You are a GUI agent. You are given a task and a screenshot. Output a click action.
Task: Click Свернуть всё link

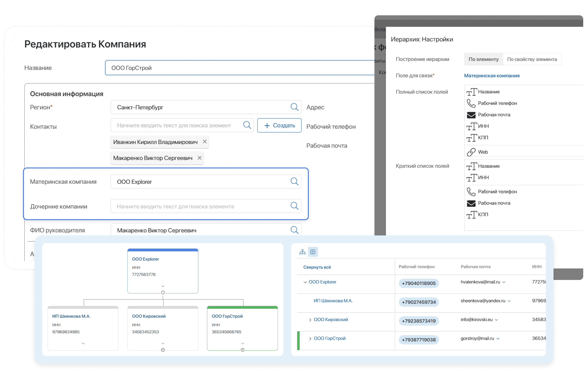pyautogui.click(x=317, y=267)
